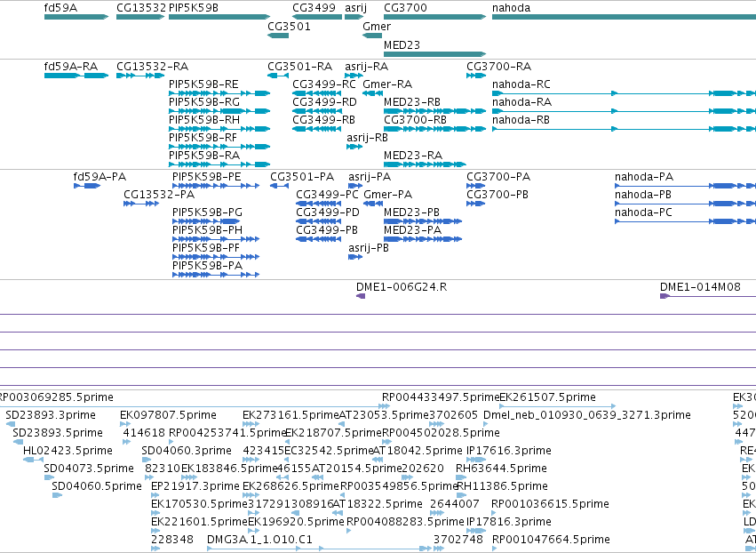This screenshot has width=756, height=553.
Task: Click protein nahoda-PA
Action: coord(685,186)
